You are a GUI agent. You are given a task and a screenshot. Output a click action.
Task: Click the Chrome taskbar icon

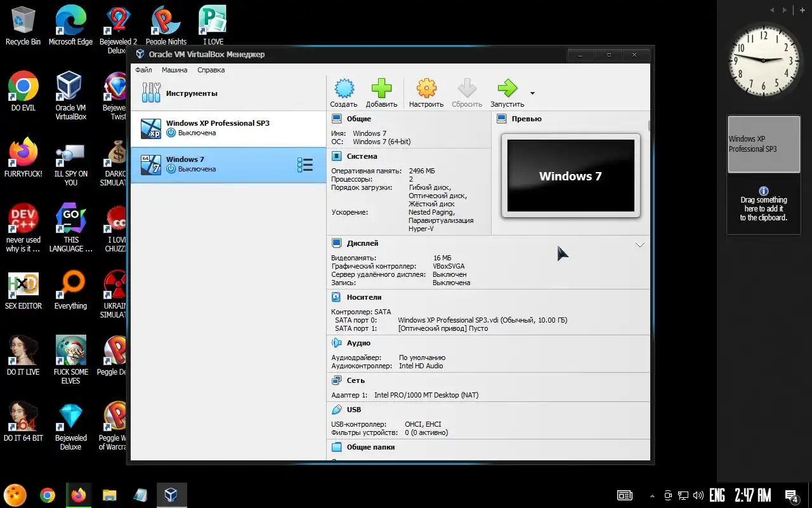48,495
